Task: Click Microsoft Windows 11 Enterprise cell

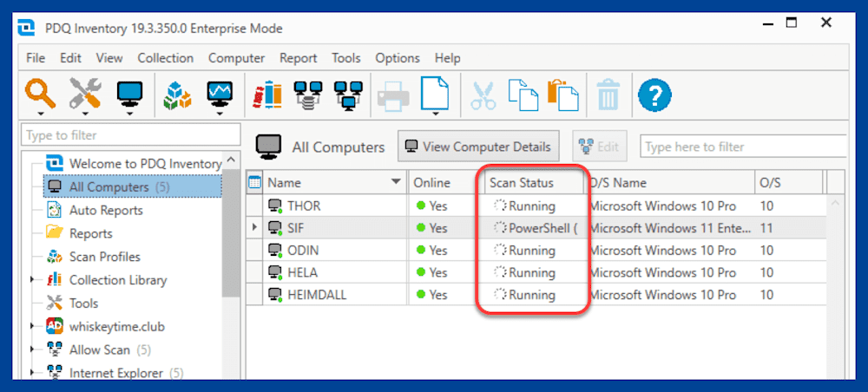Action: click(670, 228)
